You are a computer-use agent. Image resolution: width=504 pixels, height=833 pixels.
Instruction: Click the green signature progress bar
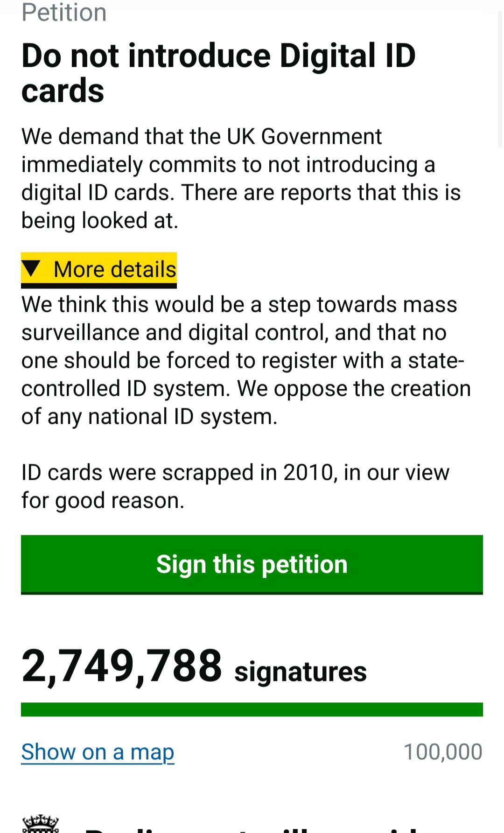click(x=252, y=709)
